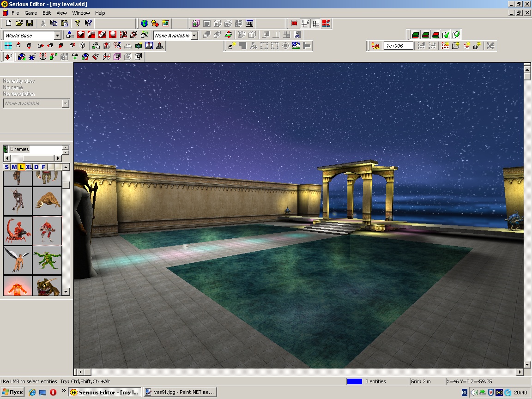Select the bull enemy thumbnail
The width and height of the screenshot is (532, 399).
click(x=47, y=201)
